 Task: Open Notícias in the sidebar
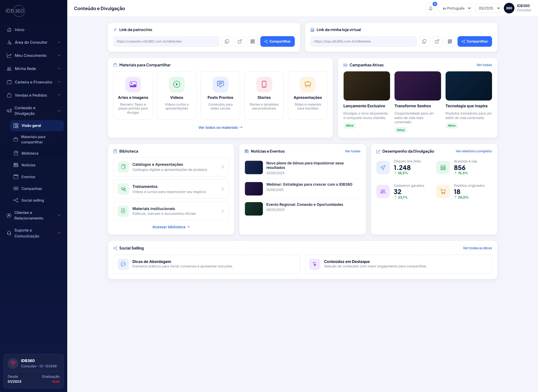click(x=37, y=165)
